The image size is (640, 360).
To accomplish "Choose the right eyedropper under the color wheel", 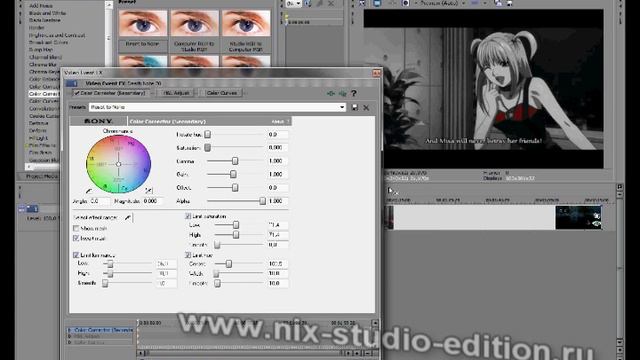I will [x=149, y=190].
